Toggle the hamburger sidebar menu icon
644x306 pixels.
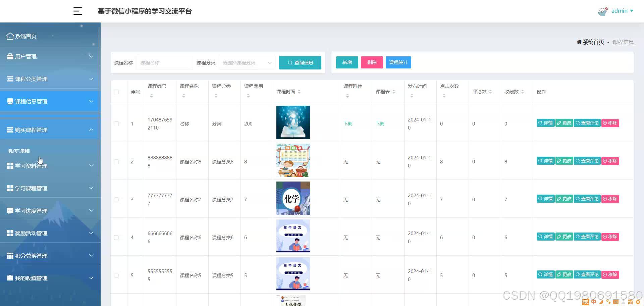pos(77,11)
